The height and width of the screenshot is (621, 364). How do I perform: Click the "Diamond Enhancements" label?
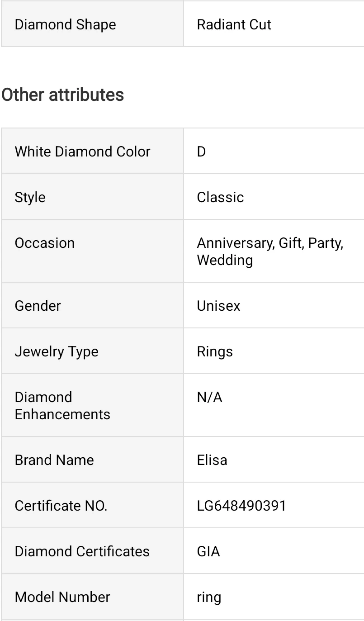(x=62, y=406)
